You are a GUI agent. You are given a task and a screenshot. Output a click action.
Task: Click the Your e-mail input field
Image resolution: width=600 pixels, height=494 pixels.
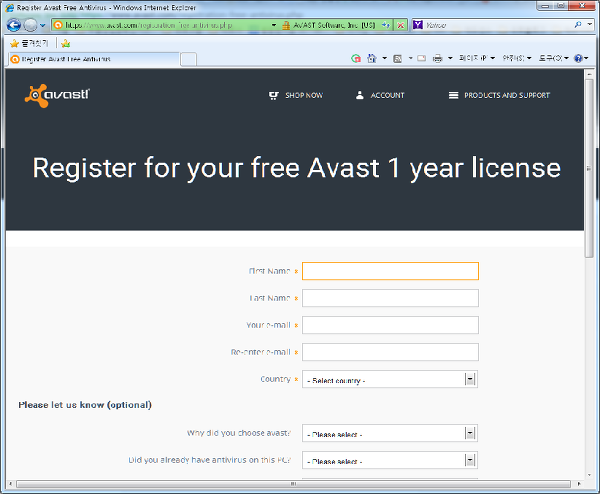coord(390,325)
